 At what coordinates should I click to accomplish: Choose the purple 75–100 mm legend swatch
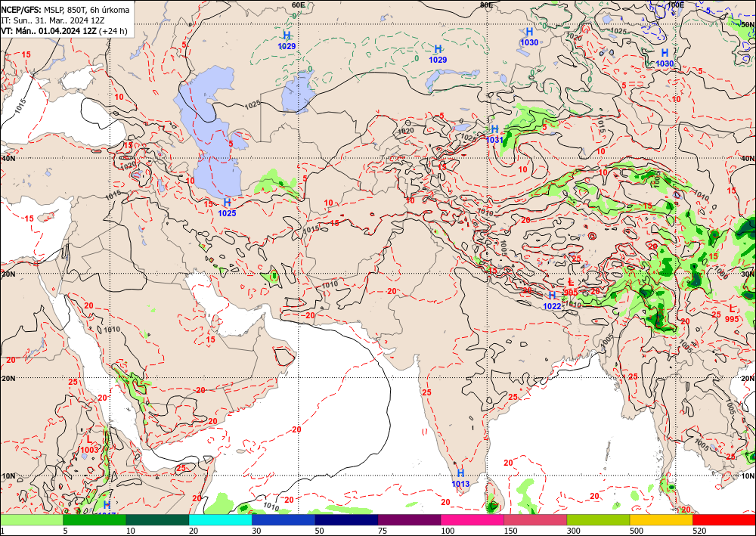click(x=409, y=520)
